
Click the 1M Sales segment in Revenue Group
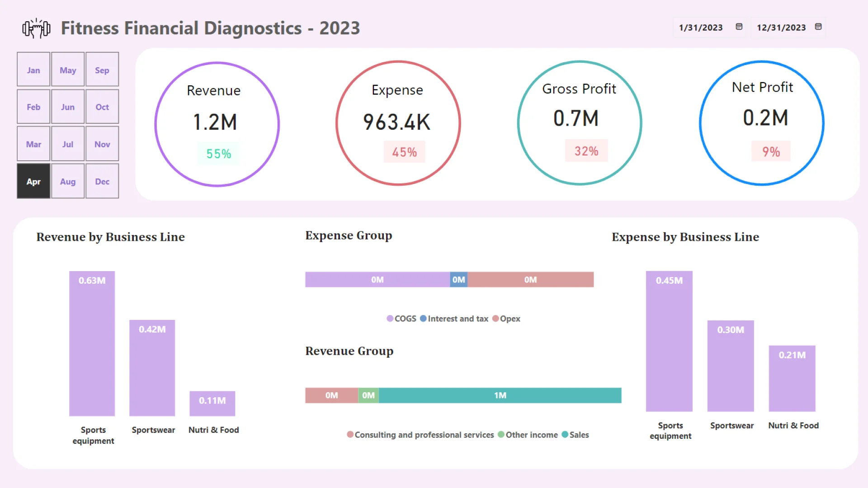point(500,395)
